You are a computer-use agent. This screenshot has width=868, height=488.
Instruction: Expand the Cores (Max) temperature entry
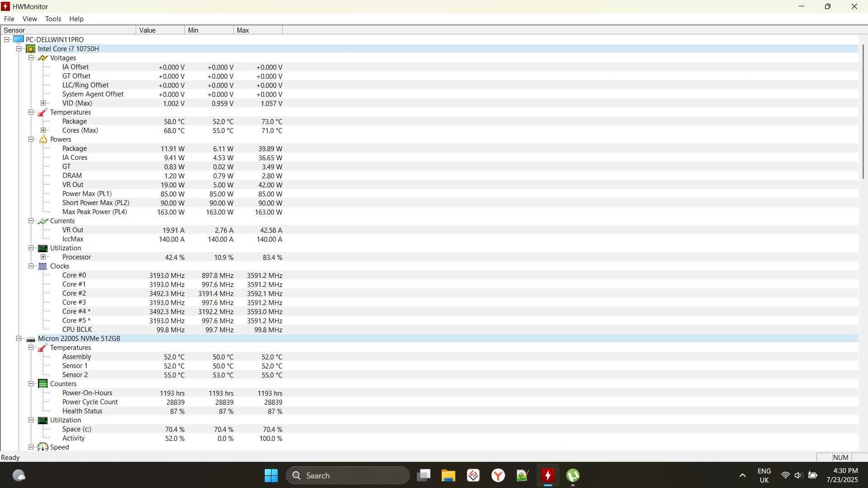[43, 130]
